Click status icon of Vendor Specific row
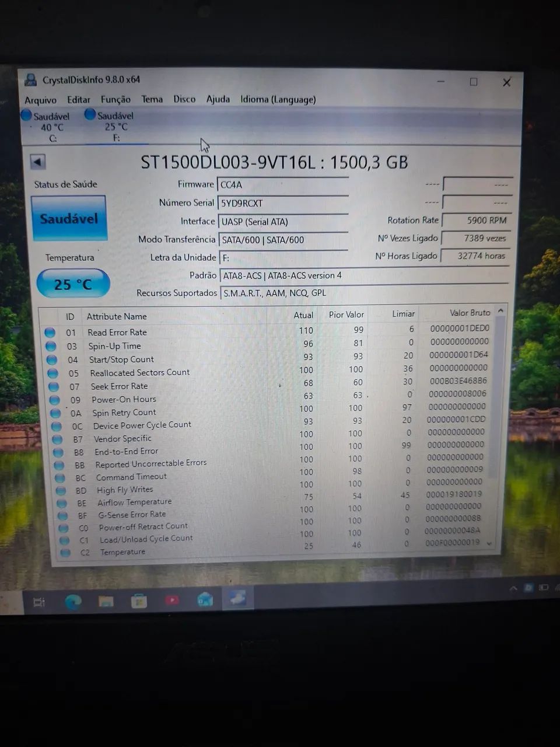The height and width of the screenshot is (747, 560). point(57,439)
